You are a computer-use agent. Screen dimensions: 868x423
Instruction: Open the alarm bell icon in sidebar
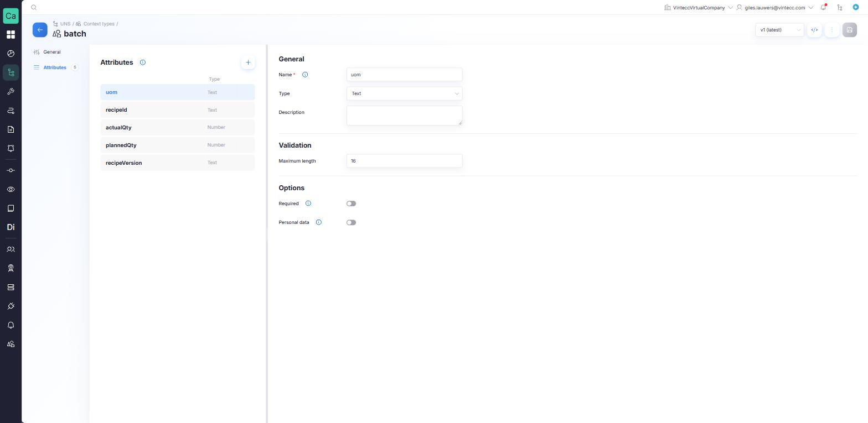click(11, 148)
